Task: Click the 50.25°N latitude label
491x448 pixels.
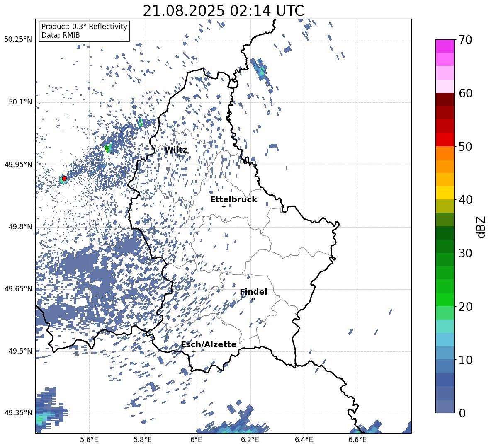Action: (18, 40)
